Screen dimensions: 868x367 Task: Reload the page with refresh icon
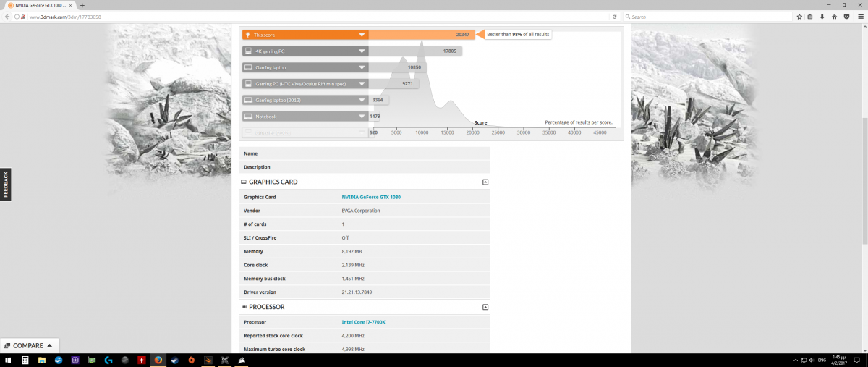click(615, 17)
